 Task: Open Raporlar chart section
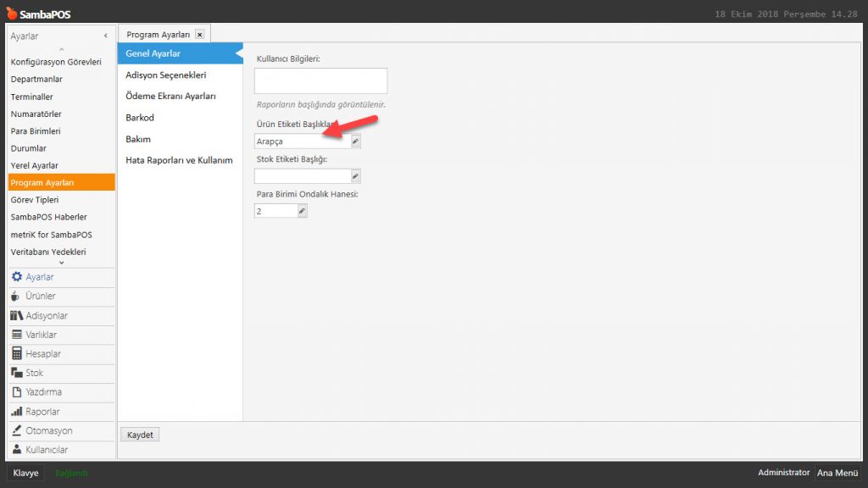42,412
